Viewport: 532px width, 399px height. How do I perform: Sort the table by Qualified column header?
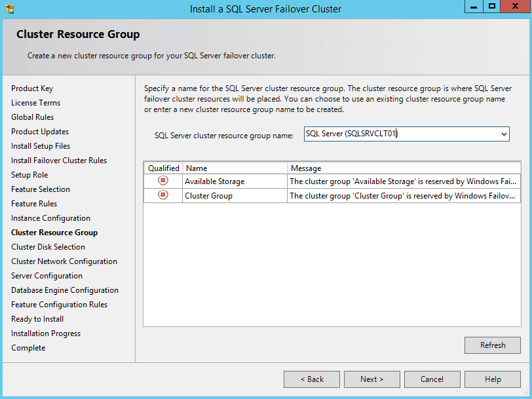point(163,168)
